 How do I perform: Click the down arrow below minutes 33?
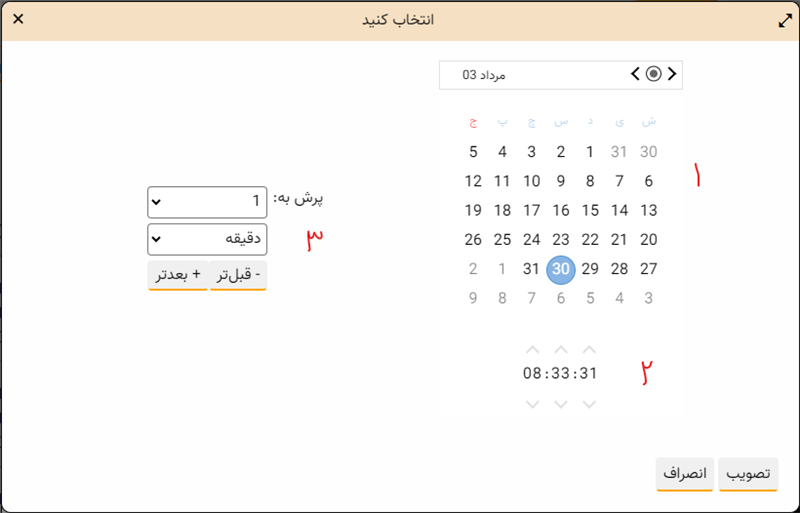click(561, 404)
